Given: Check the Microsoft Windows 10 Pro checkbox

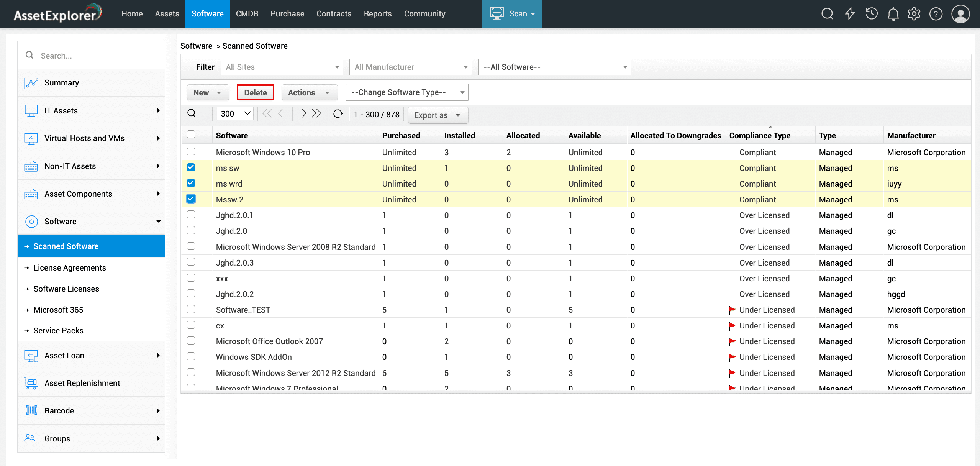Looking at the screenshot, I should tap(191, 152).
